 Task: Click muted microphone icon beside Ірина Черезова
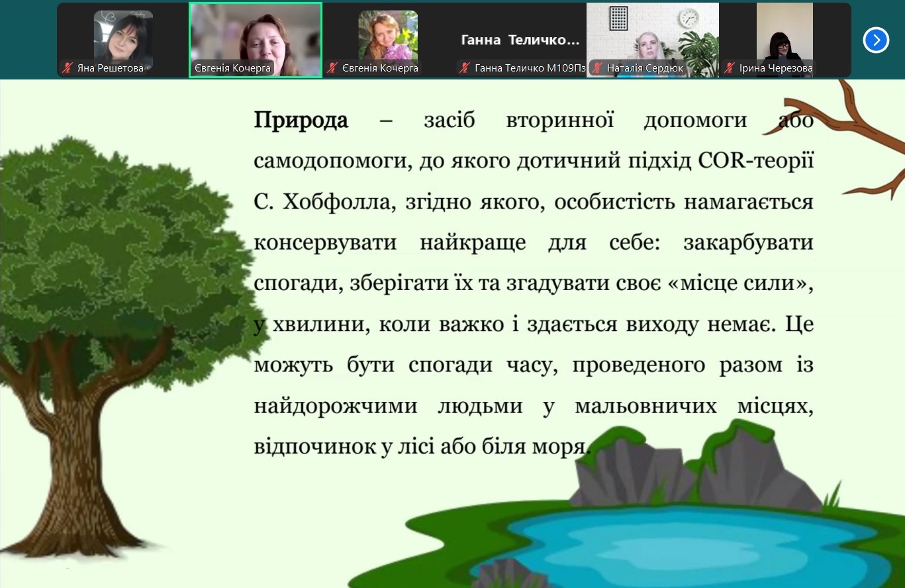coord(730,68)
